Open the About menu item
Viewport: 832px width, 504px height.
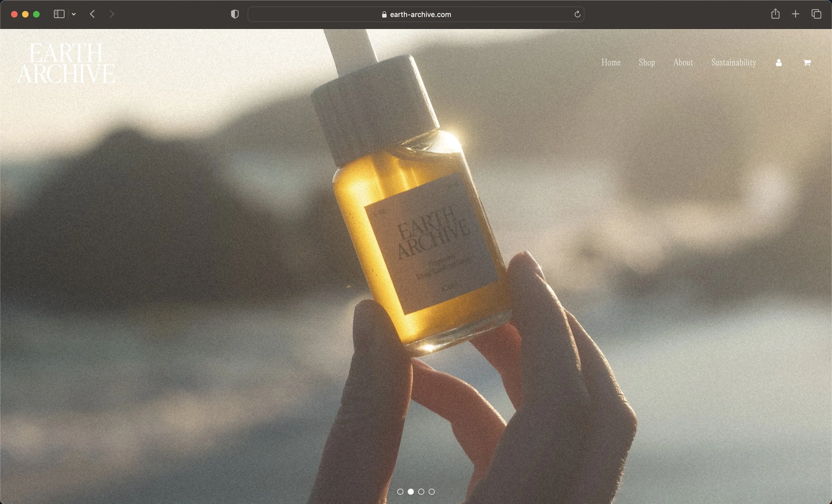(x=683, y=63)
